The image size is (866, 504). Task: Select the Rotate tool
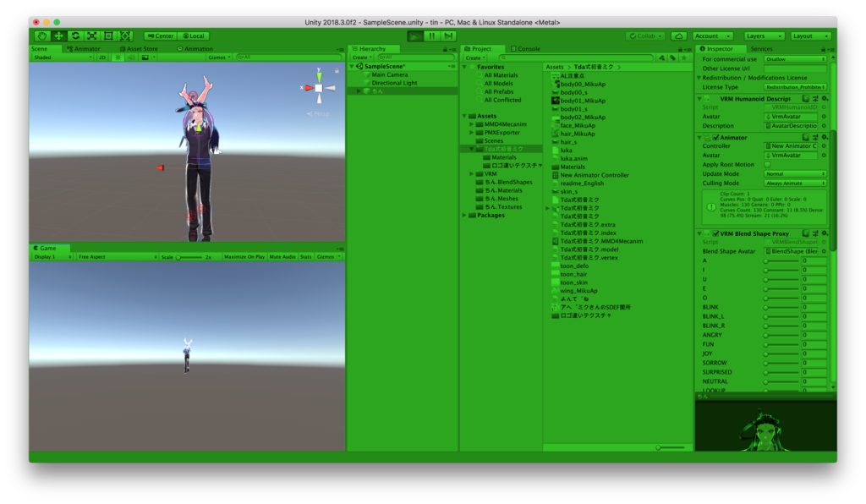click(75, 36)
